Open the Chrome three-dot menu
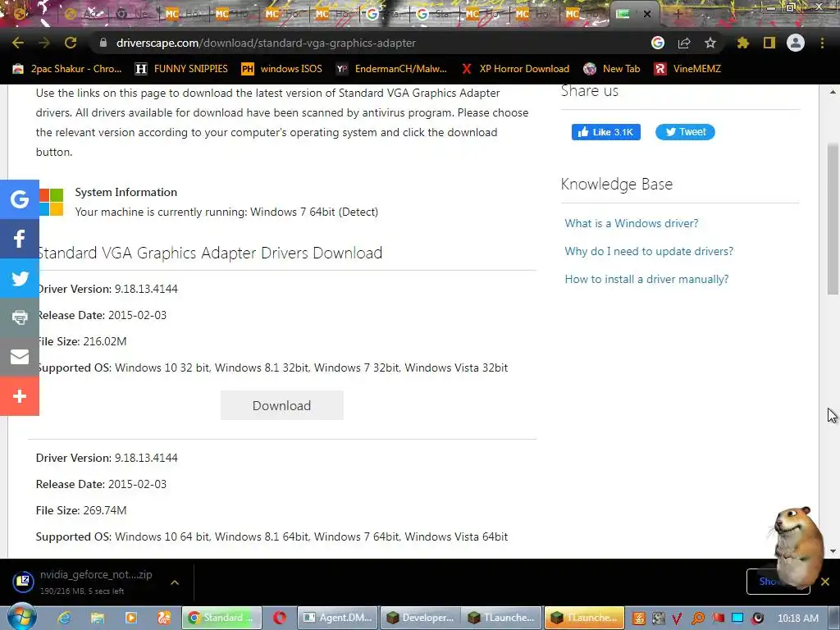Screen dimensions: 840x630 tap(822, 43)
